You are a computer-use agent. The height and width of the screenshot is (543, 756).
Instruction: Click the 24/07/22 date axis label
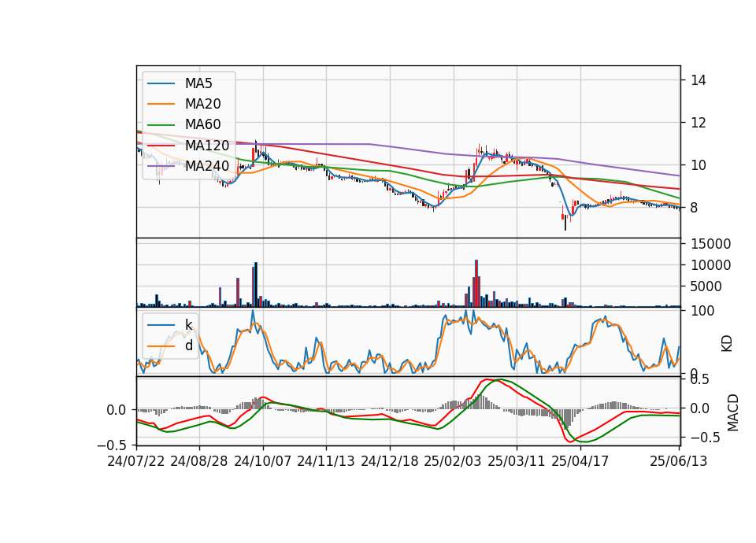tap(136, 461)
